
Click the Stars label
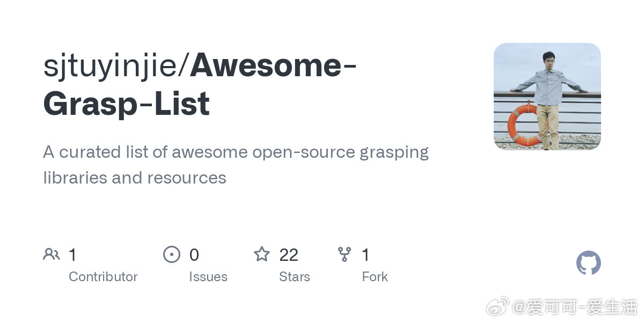tap(295, 277)
